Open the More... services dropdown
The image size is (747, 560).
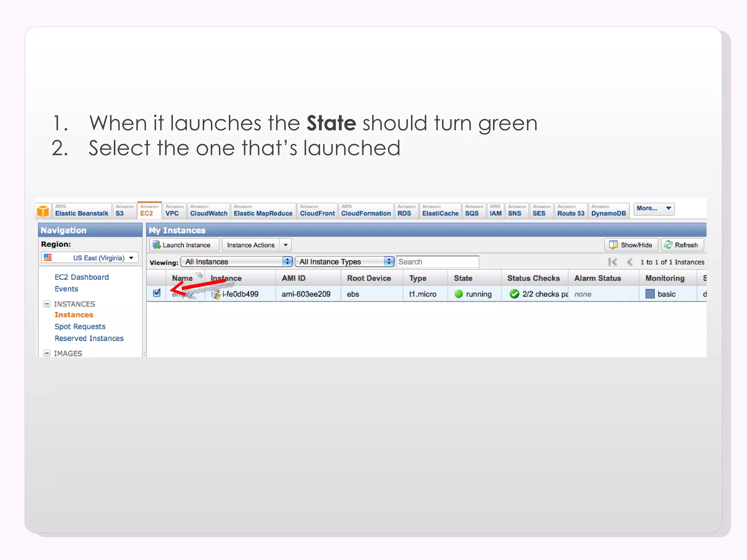tap(654, 209)
